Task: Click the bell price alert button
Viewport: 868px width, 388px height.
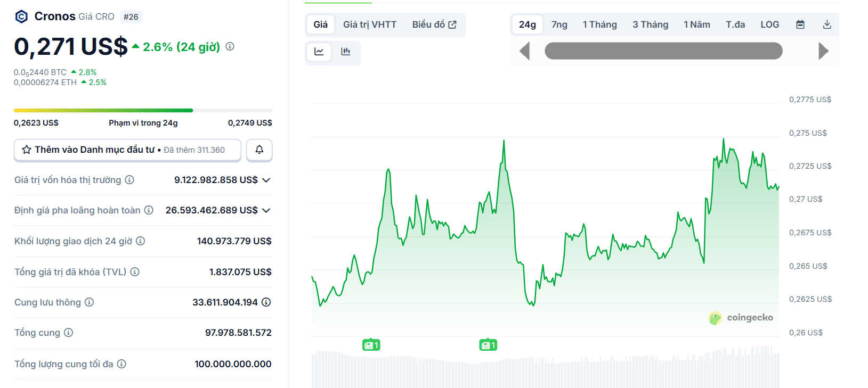Action: (x=259, y=150)
